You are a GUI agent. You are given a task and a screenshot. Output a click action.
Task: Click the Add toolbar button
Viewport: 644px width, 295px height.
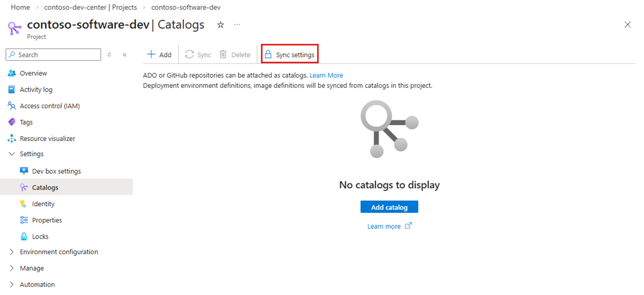pyautogui.click(x=159, y=55)
